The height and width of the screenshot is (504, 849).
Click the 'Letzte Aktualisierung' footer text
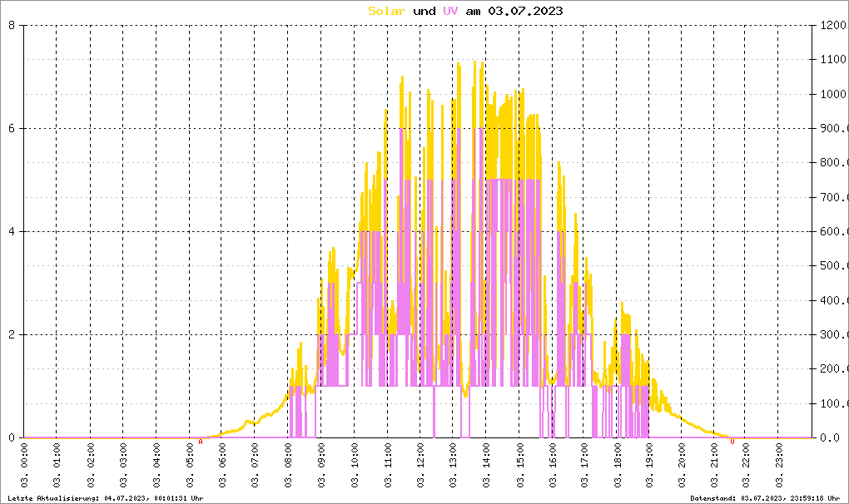(105, 497)
